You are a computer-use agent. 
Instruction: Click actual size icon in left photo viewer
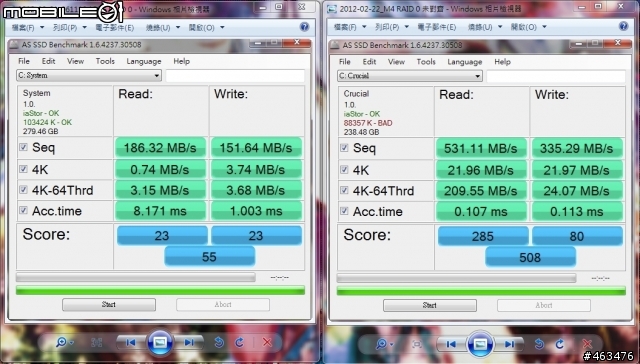pos(97,342)
